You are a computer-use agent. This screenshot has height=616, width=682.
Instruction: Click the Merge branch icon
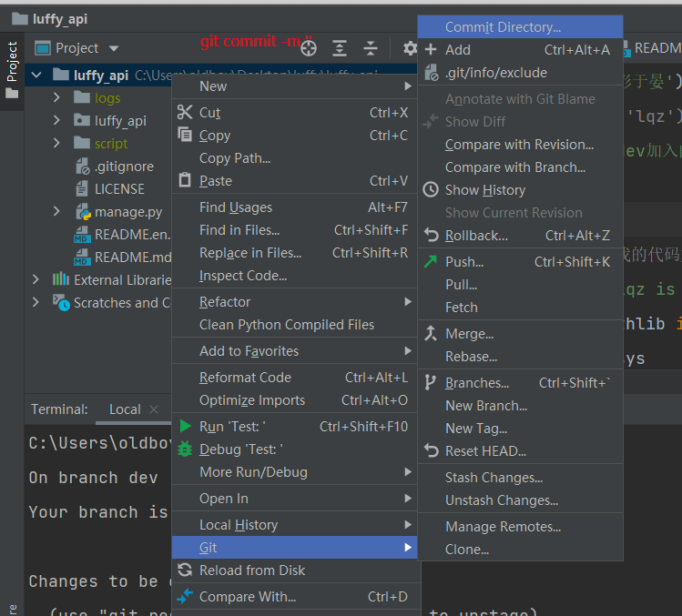(431, 333)
